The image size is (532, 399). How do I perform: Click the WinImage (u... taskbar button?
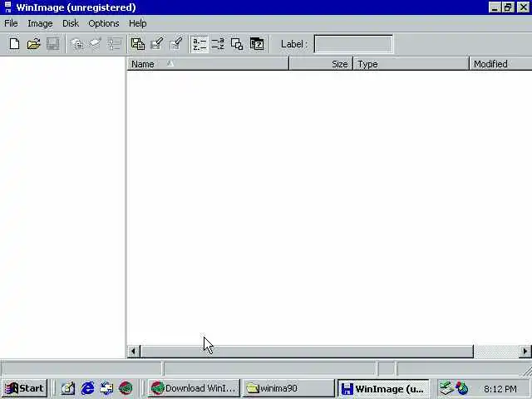click(383, 388)
